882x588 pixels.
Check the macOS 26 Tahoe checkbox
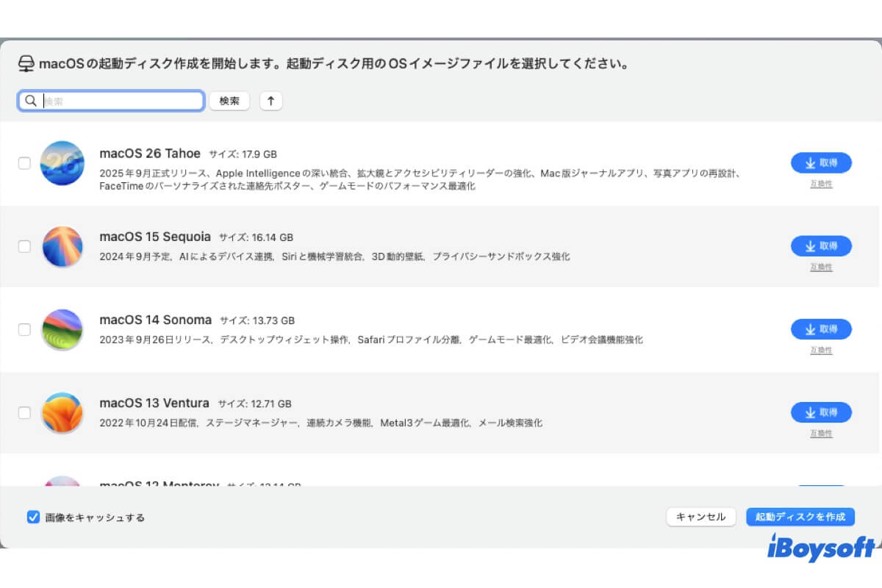pos(24,163)
